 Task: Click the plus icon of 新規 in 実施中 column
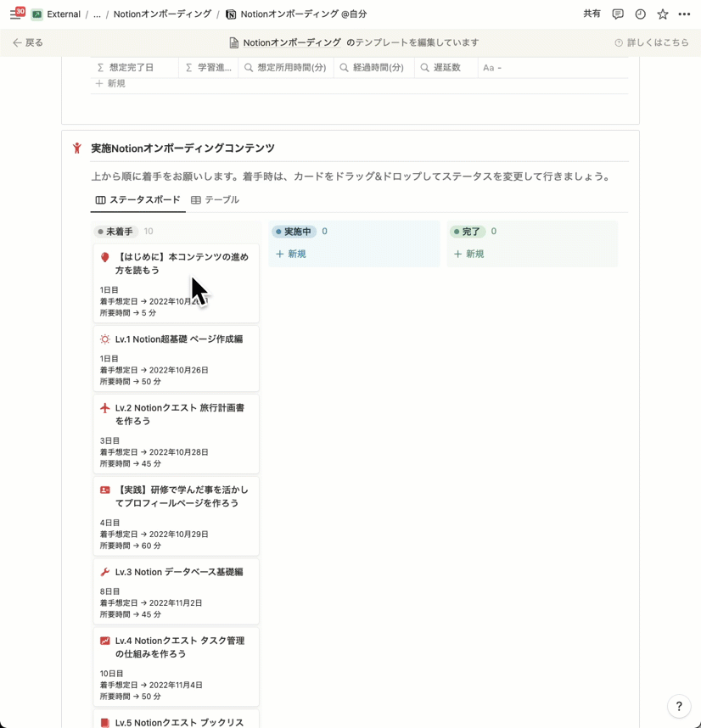click(x=279, y=254)
